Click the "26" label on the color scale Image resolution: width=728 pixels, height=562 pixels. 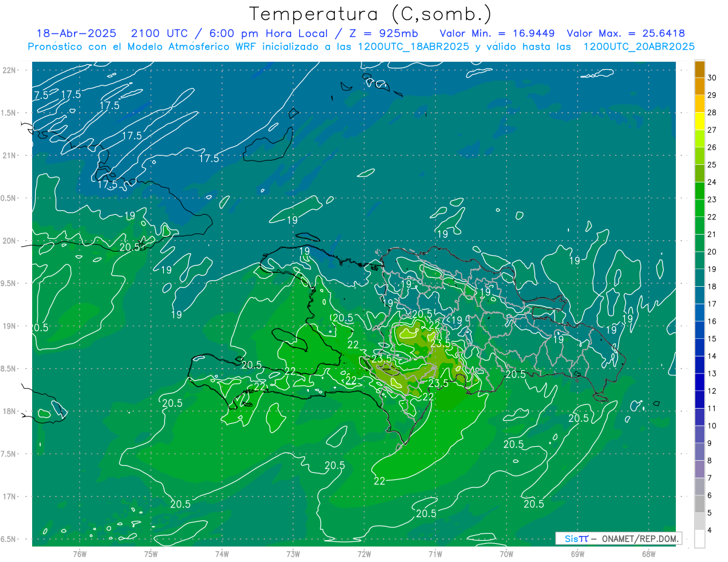point(712,147)
